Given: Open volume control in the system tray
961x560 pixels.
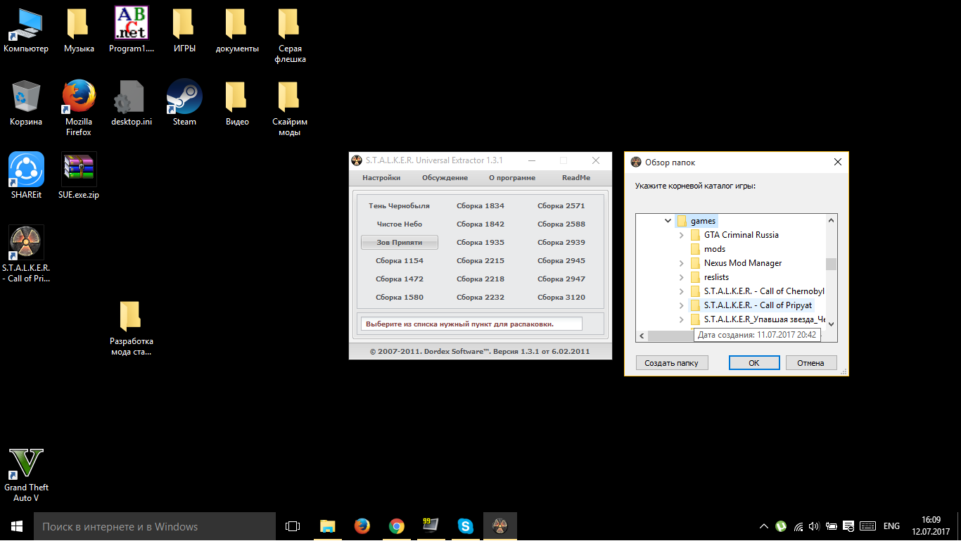Looking at the screenshot, I should coord(815,526).
